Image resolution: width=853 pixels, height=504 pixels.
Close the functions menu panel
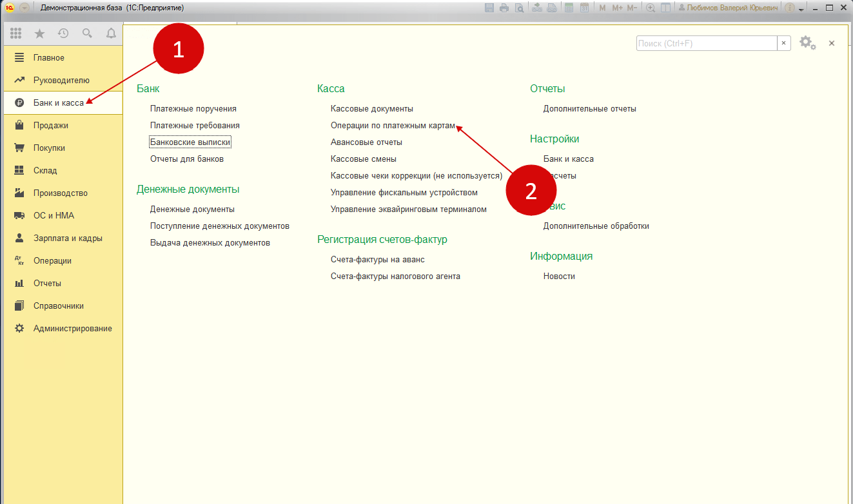(832, 43)
